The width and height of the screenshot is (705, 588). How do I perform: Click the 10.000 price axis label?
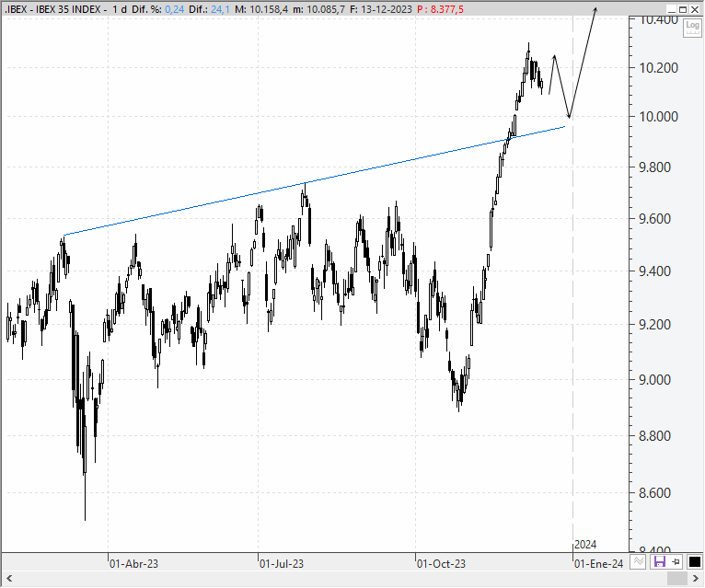[x=659, y=117]
